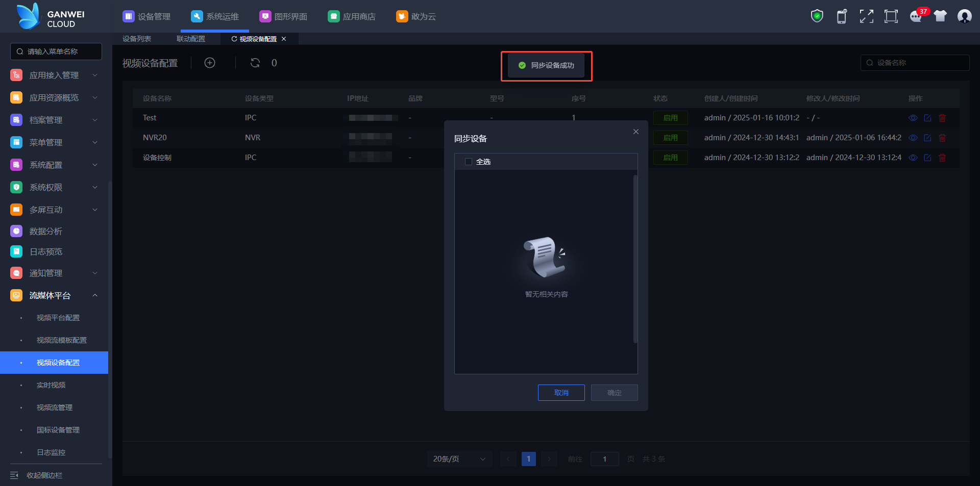The image size is (980, 486).
Task: Expand the 多屏互动 sidebar menu
Action: point(54,210)
